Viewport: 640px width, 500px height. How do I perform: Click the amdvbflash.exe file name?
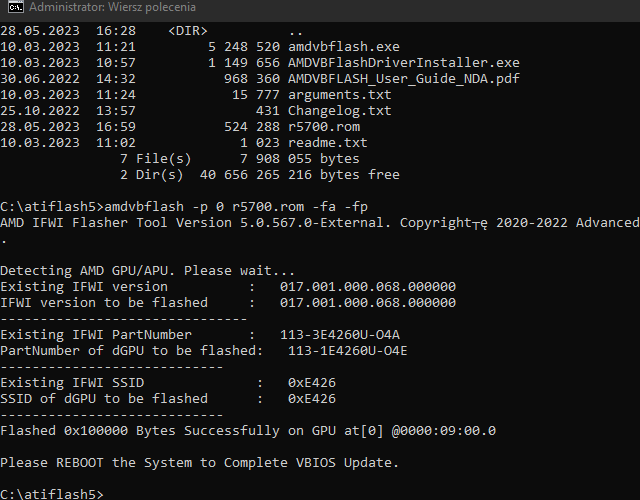point(344,47)
